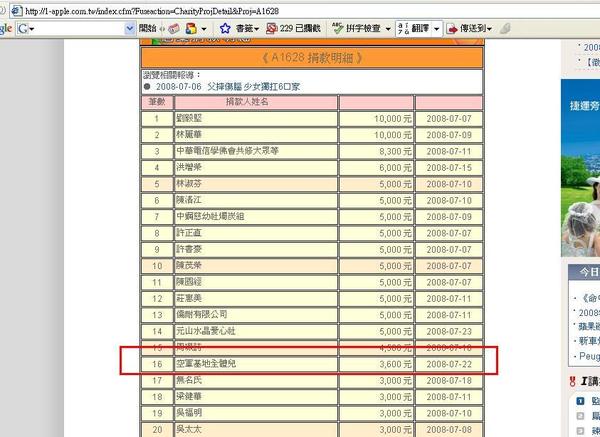The width and height of the screenshot is (600, 437).
Task: Open dropdown arrow next to colorful toolbar icon
Action: [x=204, y=29]
